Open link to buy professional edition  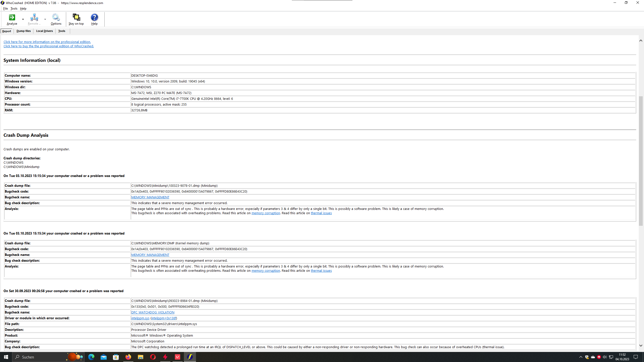(49, 46)
